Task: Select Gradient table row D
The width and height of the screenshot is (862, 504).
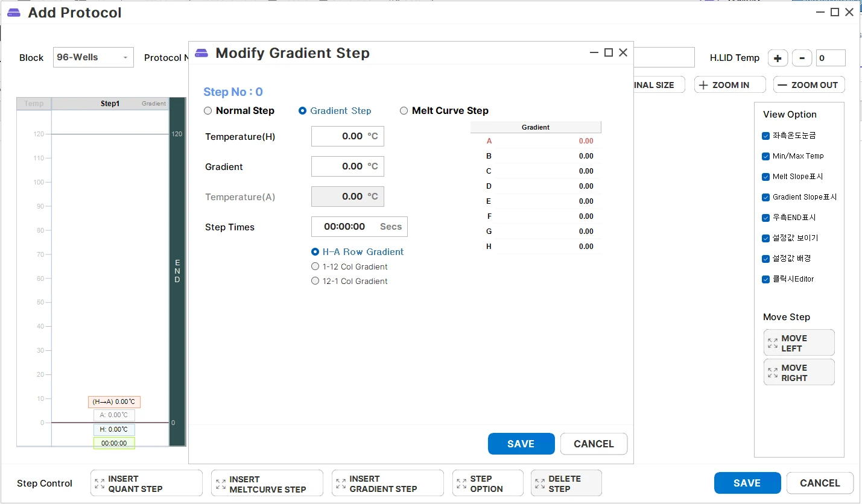Action: click(x=536, y=186)
